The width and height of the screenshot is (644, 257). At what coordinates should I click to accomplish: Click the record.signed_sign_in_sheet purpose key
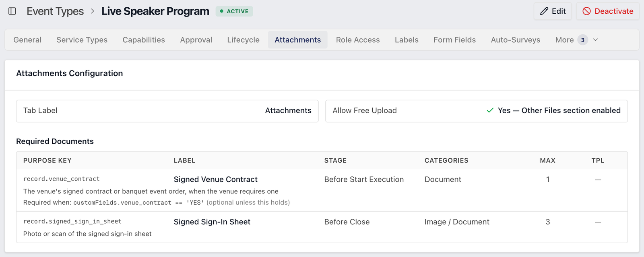[72, 221]
